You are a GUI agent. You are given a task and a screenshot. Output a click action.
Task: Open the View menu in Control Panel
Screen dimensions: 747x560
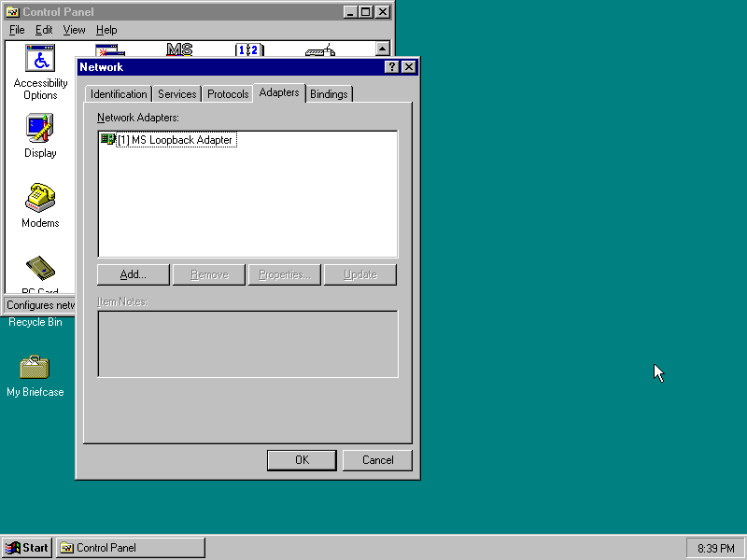coord(75,30)
